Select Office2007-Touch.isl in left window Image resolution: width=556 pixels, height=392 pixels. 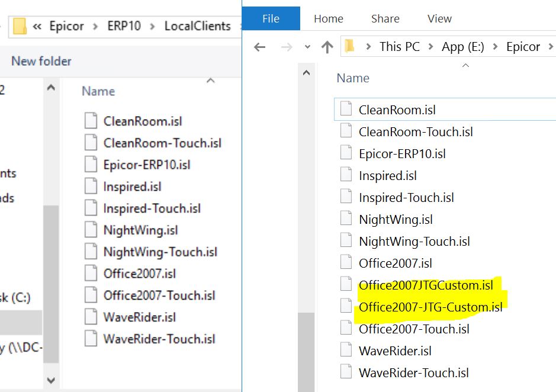(159, 295)
